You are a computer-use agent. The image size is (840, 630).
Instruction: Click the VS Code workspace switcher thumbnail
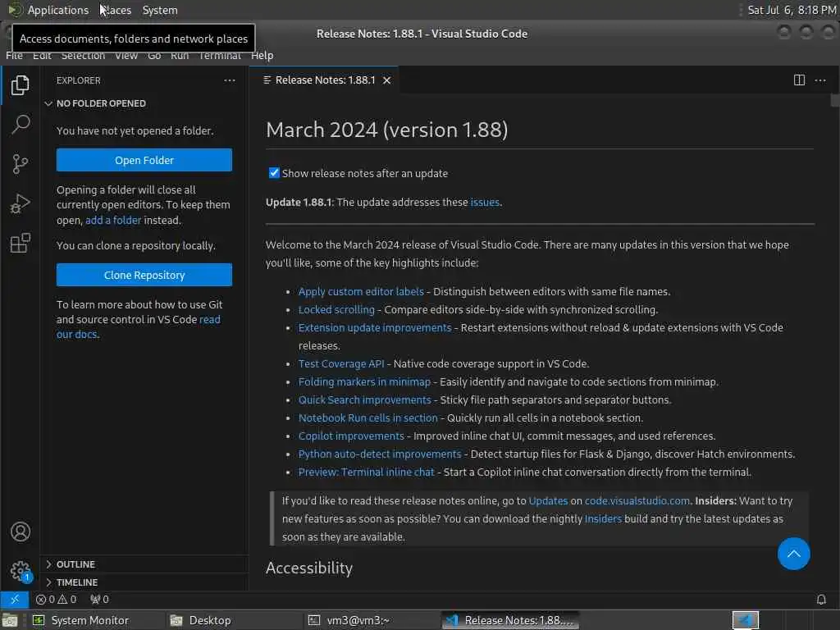[745, 620]
